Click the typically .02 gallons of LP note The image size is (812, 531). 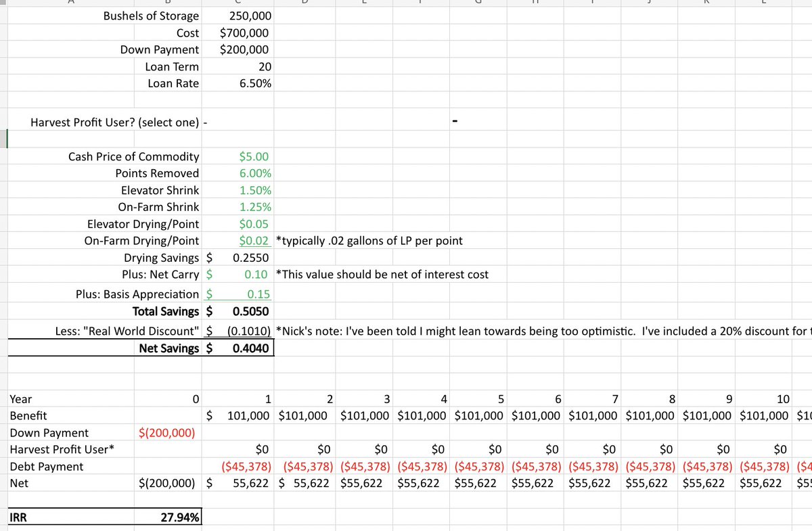tap(369, 241)
